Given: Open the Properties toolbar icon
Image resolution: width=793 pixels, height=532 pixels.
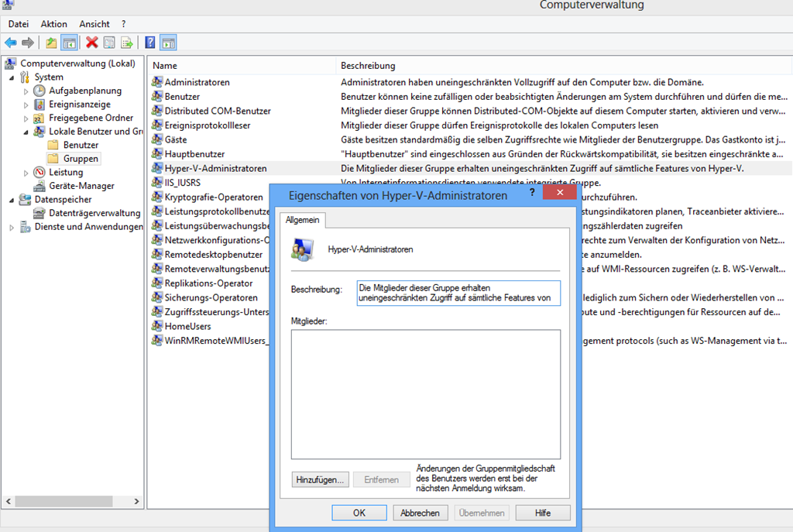Looking at the screenshot, I should [109, 43].
